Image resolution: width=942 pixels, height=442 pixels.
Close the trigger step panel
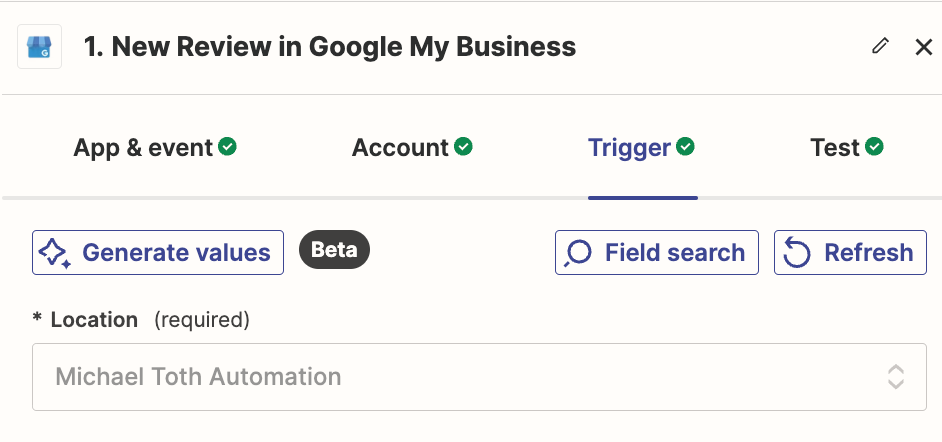point(924,47)
